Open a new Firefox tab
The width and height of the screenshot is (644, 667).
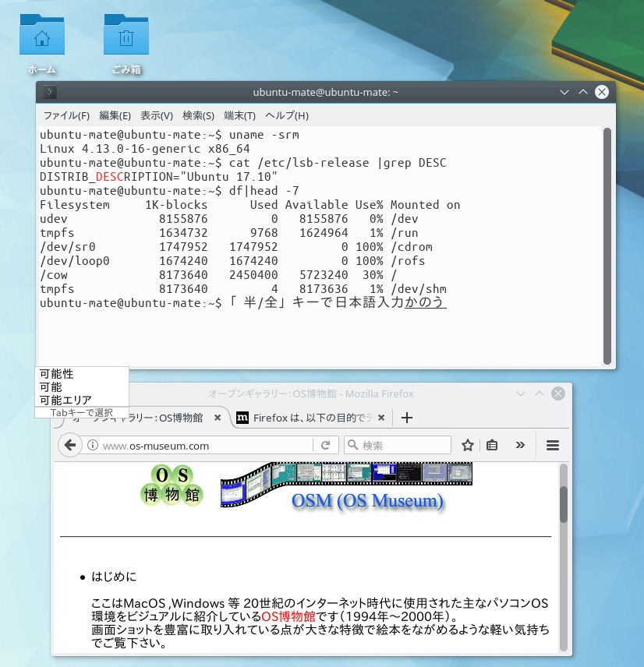pos(407,418)
